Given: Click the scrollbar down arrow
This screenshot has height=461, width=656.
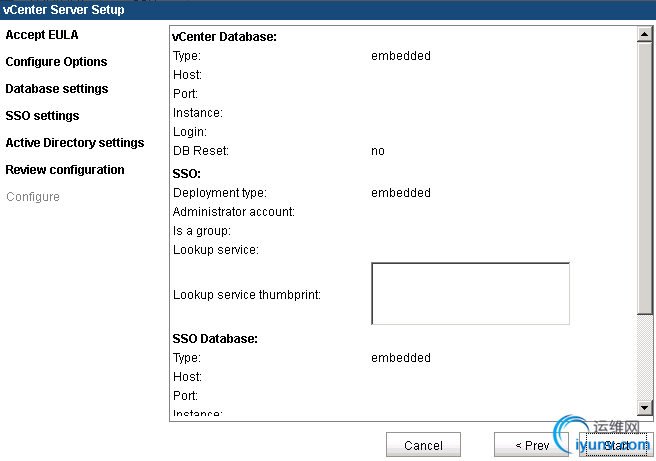Looking at the screenshot, I should 645,407.
